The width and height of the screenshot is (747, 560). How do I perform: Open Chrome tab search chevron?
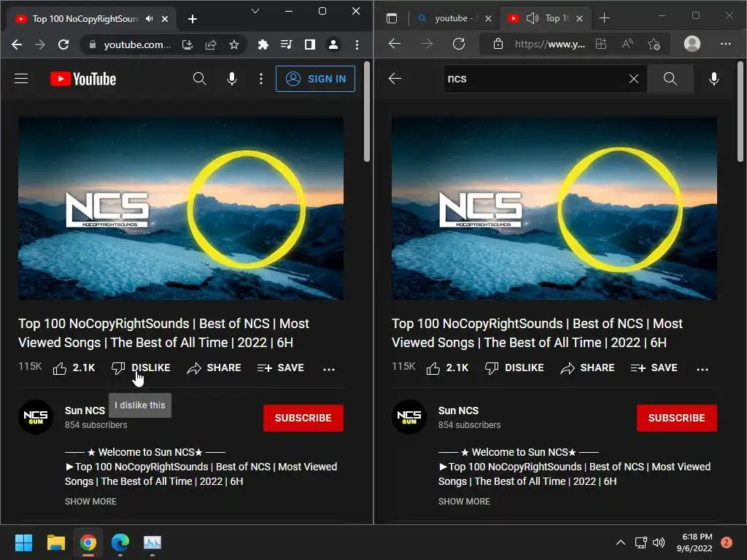point(255,11)
